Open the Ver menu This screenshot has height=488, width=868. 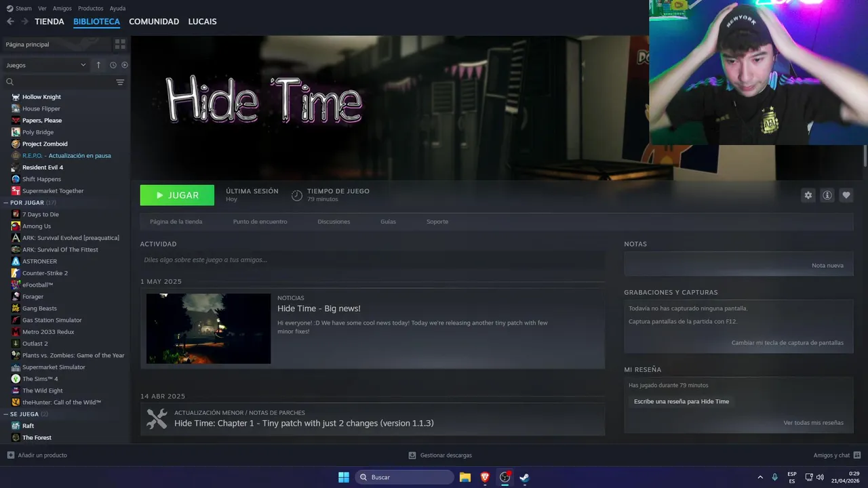[43, 8]
